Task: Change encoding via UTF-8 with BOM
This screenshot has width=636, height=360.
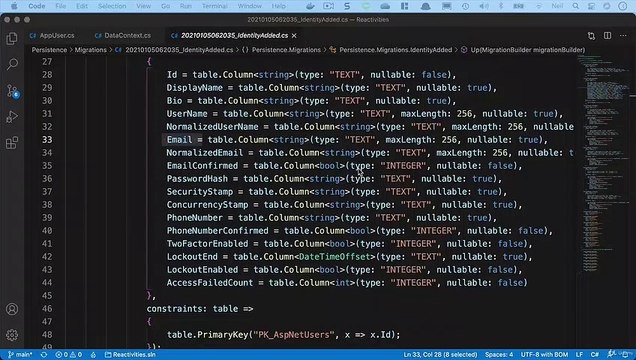Action: tap(544, 355)
